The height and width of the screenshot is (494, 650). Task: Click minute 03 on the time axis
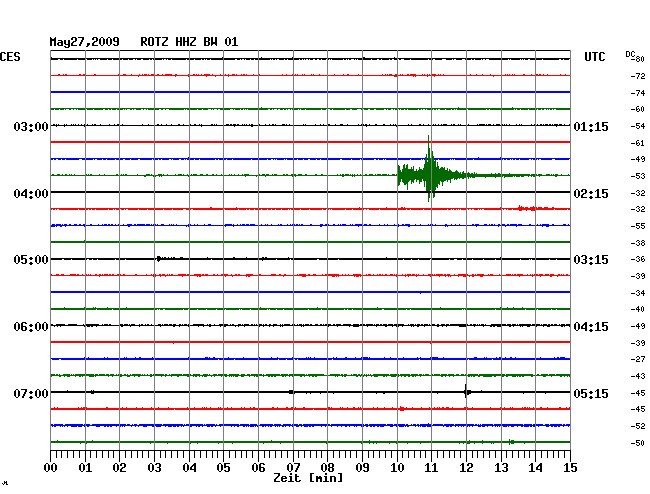(154, 468)
